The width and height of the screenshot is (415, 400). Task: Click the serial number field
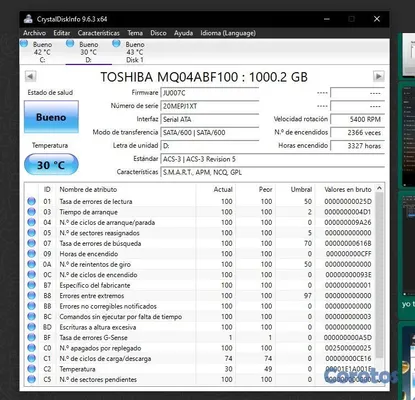[210, 106]
